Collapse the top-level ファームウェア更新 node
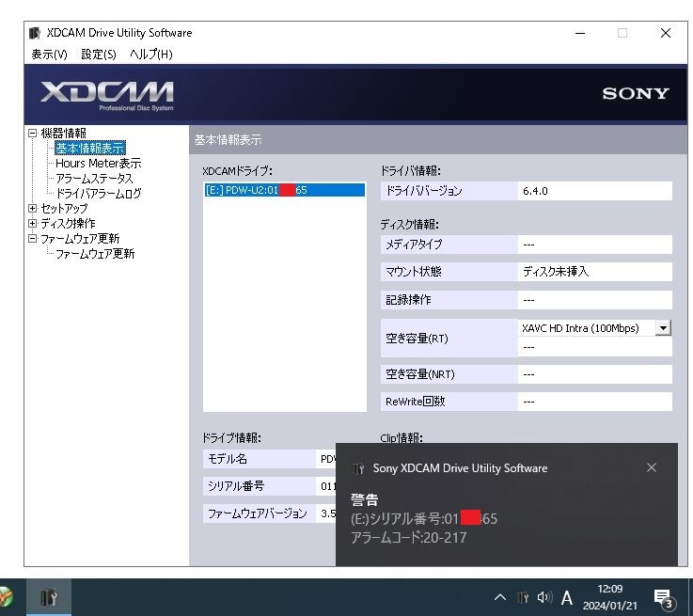Image resolution: width=693 pixels, height=616 pixels. 32,239
